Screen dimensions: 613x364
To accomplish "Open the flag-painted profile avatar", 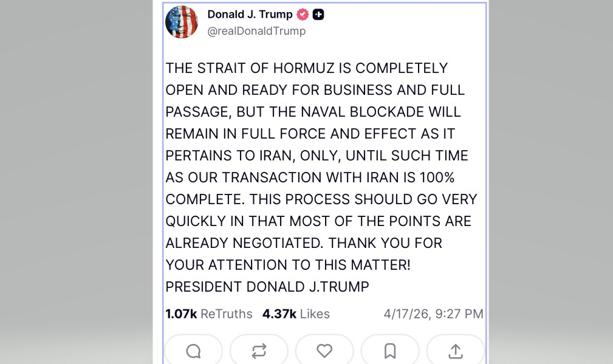I will (x=182, y=22).
